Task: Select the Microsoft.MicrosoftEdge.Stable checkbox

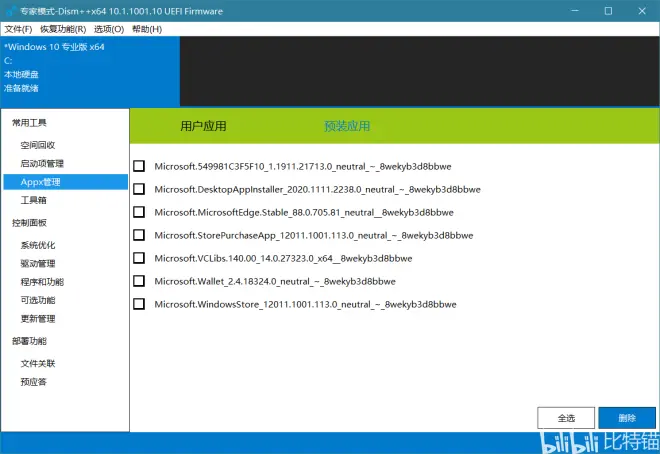Action: coord(139,212)
